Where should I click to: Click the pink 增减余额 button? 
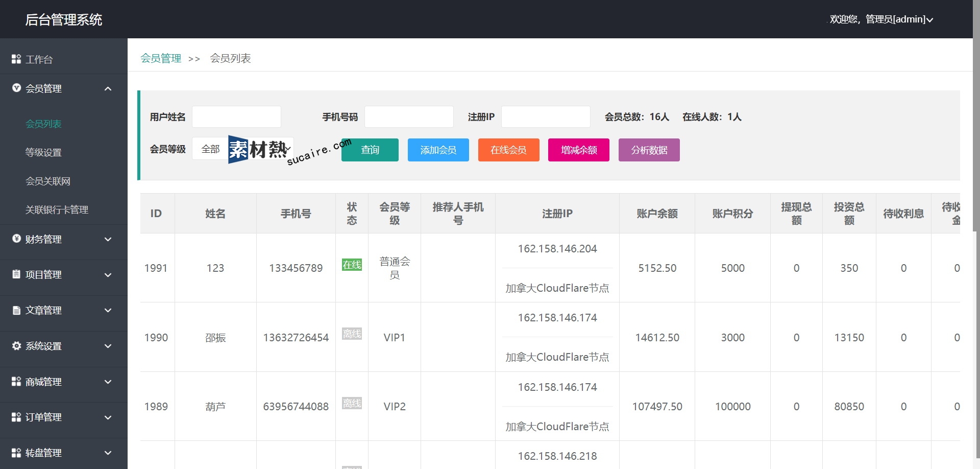pos(578,150)
